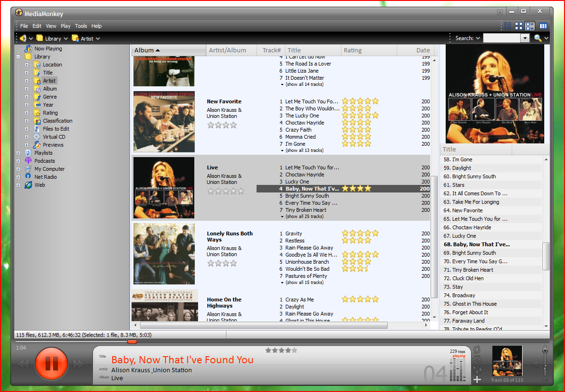This screenshot has width=565, height=392.
Task: Expand the Genre tree node
Action: click(x=27, y=97)
